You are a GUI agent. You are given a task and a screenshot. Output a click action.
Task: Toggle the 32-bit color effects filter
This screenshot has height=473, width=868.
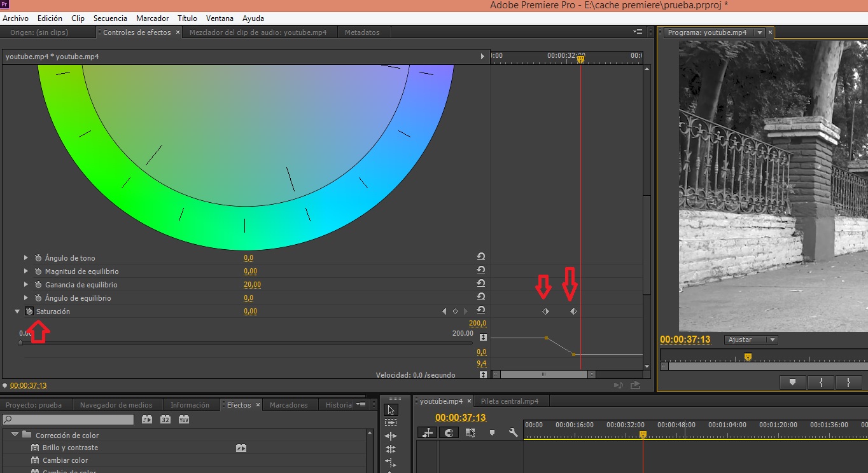(165, 420)
